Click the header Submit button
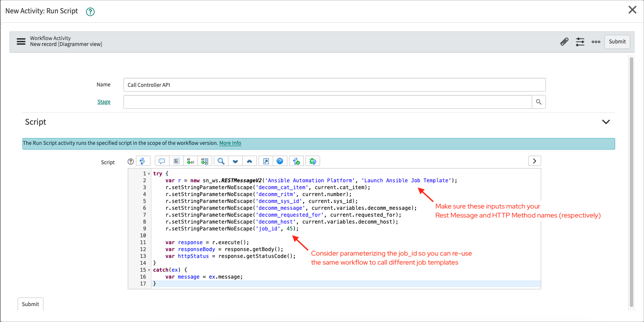Image resolution: width=644 pixels, height=322 pixels. 617,42
